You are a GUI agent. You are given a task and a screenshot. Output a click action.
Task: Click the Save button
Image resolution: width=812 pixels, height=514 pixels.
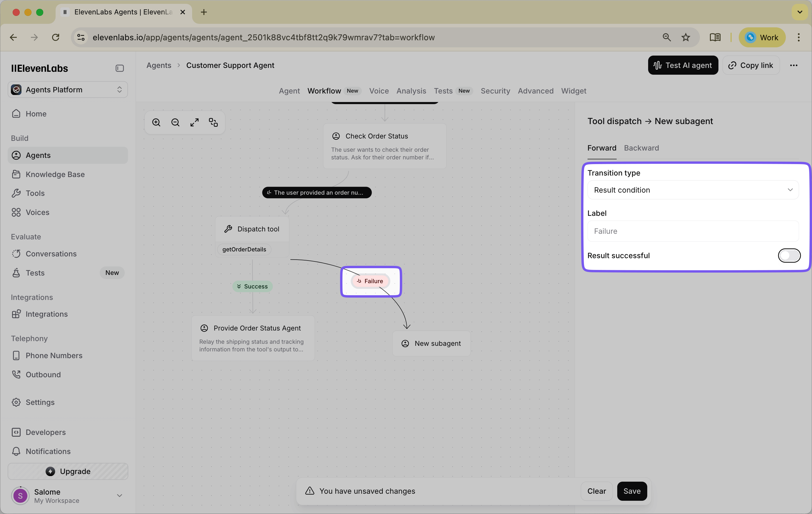[x=632, y=491]
